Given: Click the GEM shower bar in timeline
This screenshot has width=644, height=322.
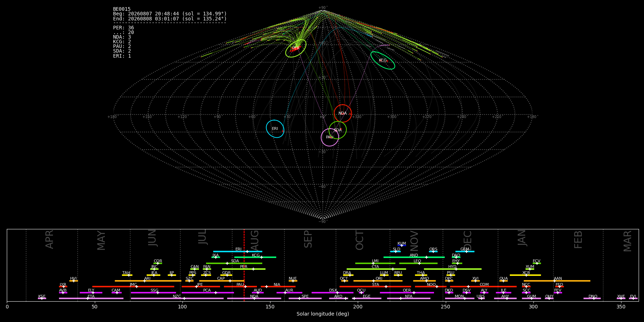Looking at the screenshot, I should click(465, 252).
